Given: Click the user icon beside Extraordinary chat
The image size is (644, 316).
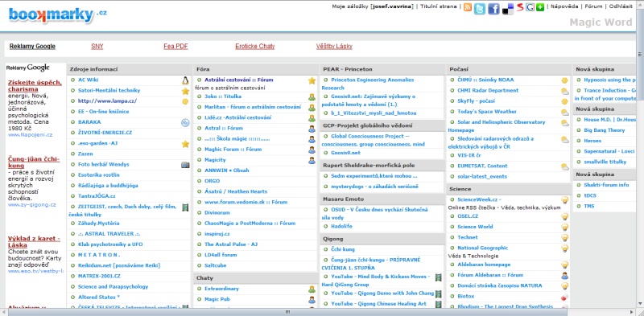Looking at the screenshot, I should pyautogui.click(x=312, y=289).
